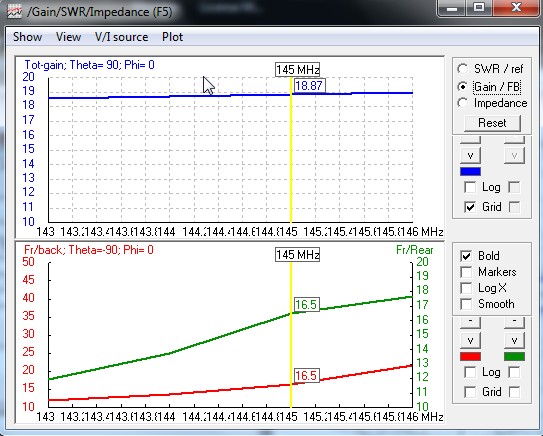Open the Plot menu
Screen dimensions: 543x436
(172, 37)
